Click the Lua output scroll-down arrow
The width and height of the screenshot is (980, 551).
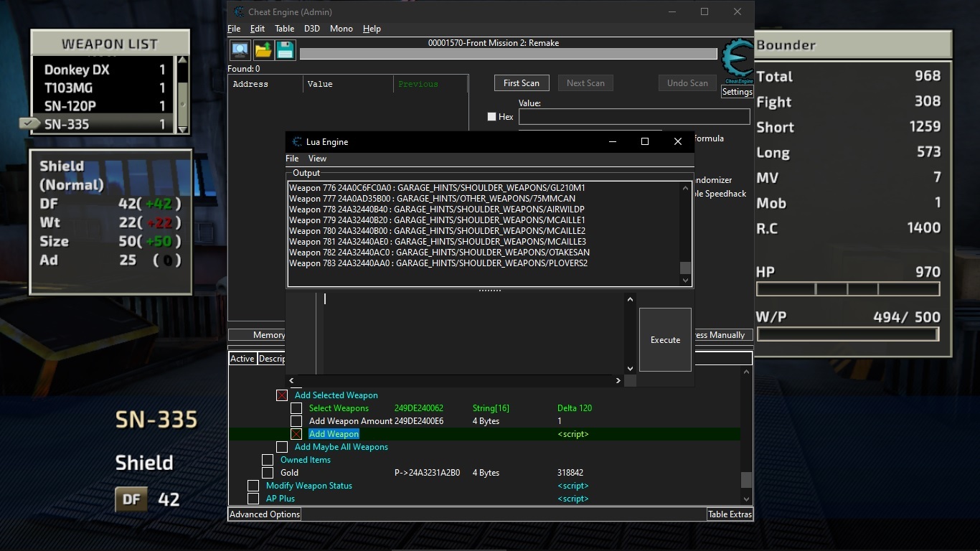click(x=685, y=281)
